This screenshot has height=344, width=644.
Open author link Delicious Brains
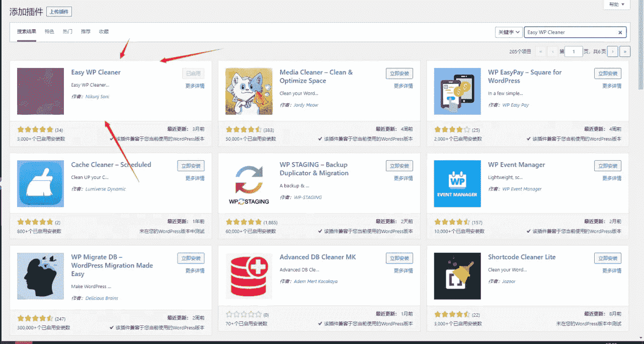coord(102,298)
